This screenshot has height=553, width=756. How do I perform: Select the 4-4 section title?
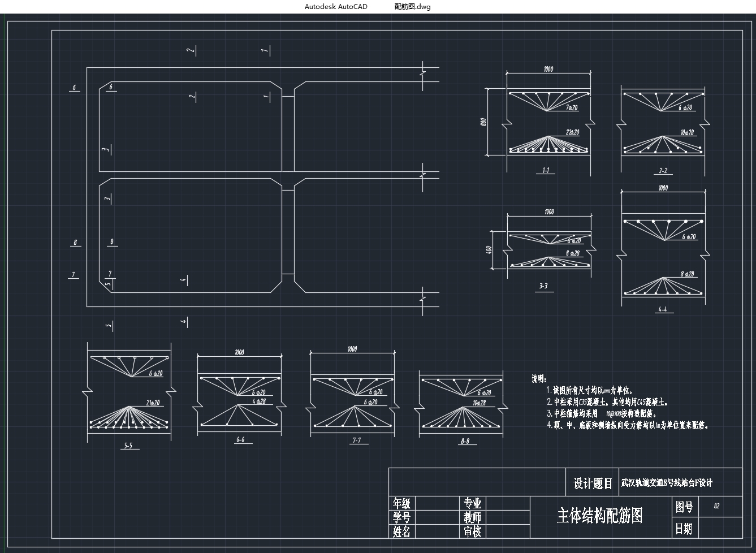click(x=662, y=309)
